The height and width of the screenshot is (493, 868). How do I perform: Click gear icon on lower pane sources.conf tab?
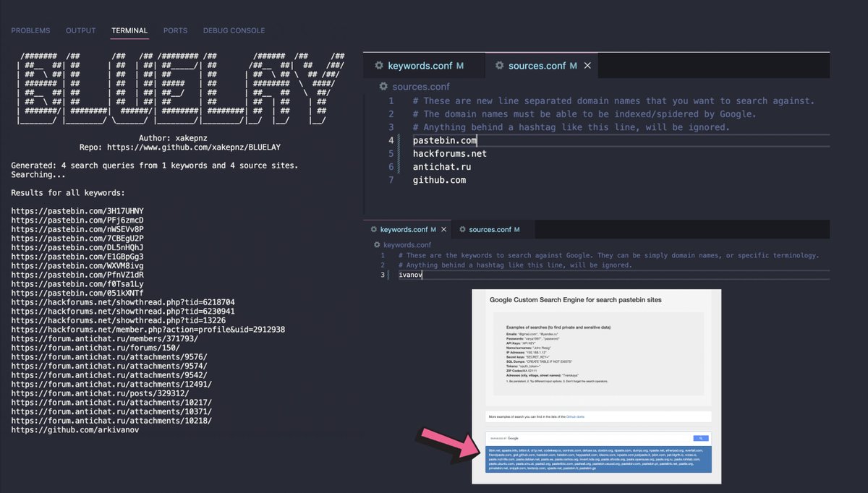point(462,230)
